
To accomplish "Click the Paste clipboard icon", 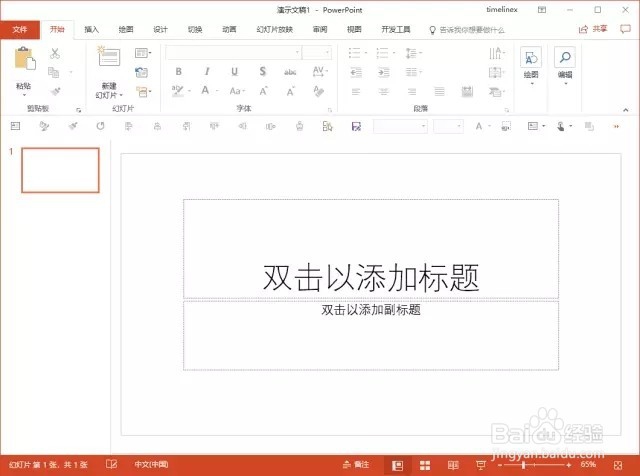I will point(25,58).
